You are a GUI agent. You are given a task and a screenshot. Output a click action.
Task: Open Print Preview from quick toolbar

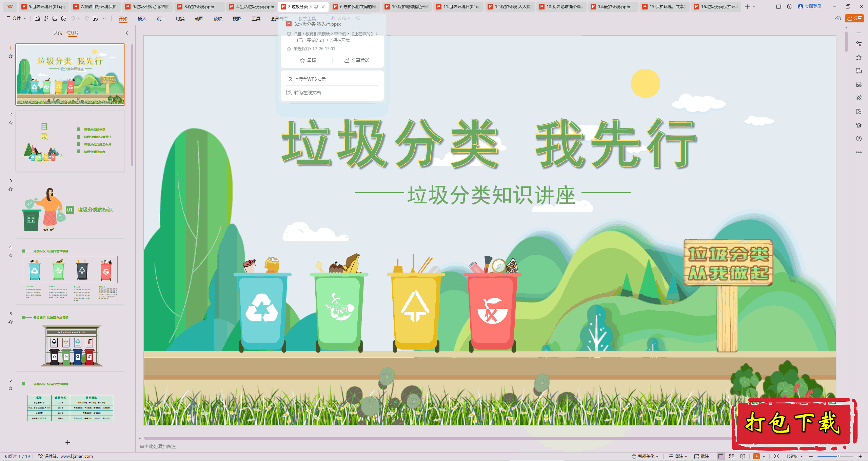tap(64, 18)
